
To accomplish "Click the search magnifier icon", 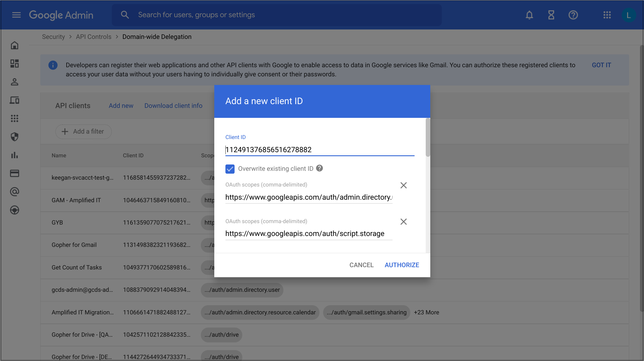I will point(125,15).
